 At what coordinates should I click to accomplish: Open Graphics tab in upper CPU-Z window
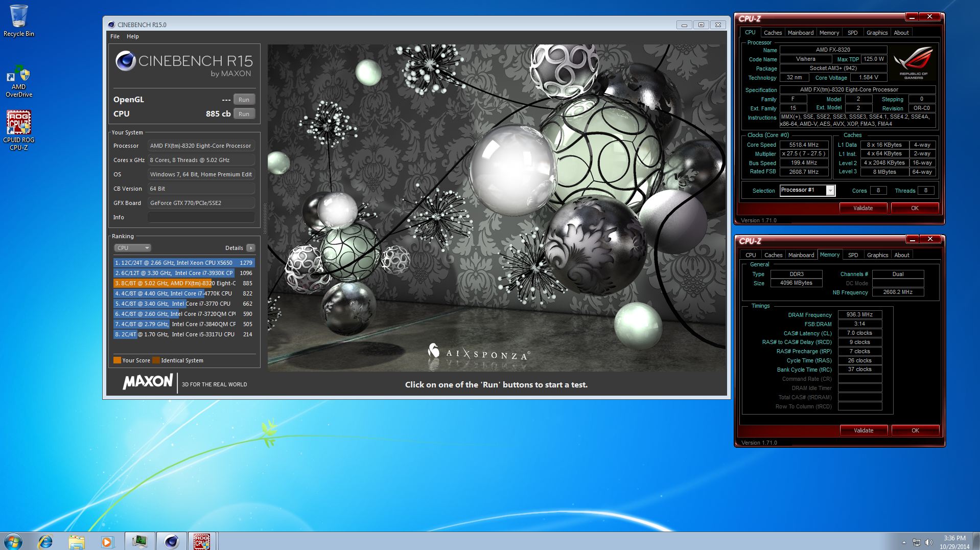877,33
